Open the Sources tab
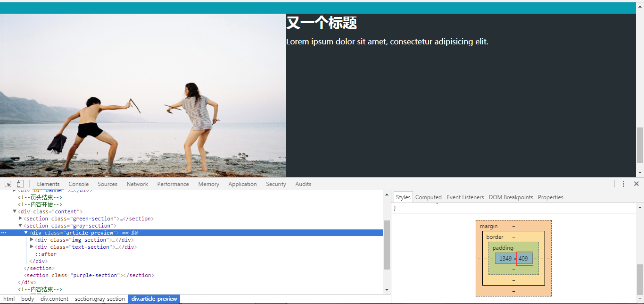 click(x=107, y=184)
